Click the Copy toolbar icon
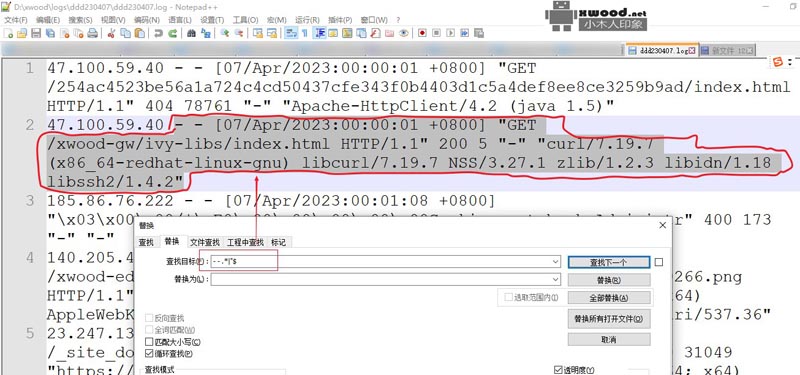The width and height of the screenshot is (800, 375). coord(126,33)
